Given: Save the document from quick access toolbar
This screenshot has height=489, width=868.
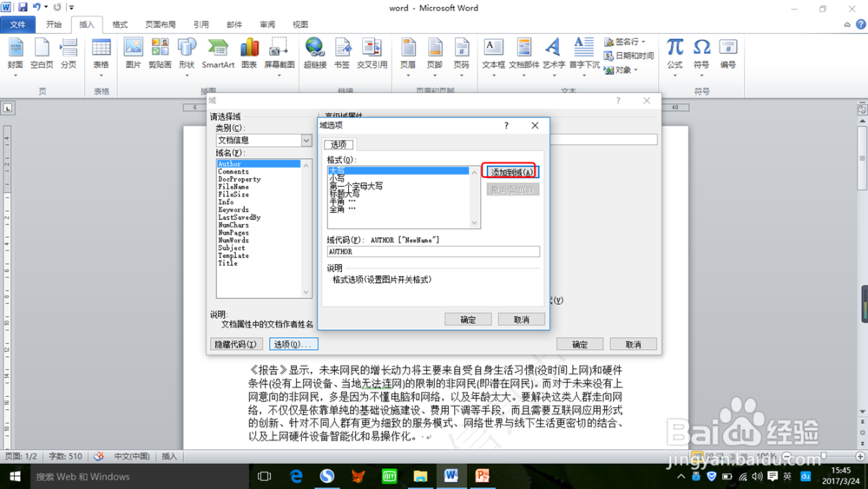Looking at the screenshot, I should click(x=23, y=7).
